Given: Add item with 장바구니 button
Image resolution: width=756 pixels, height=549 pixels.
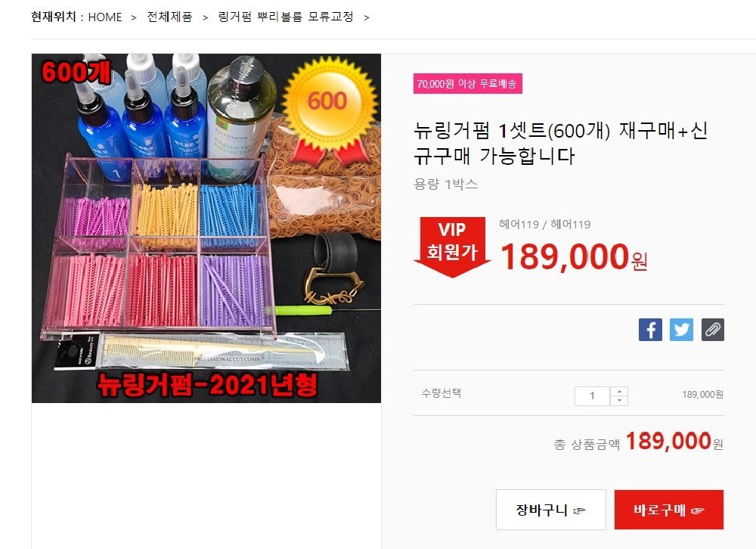Looking at the screenshot, I should point(550,510).
